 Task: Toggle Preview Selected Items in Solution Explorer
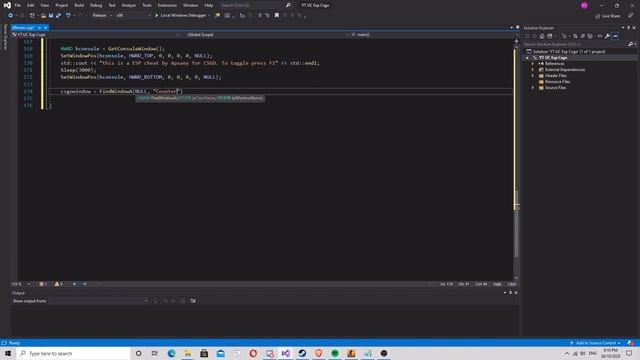615,36
